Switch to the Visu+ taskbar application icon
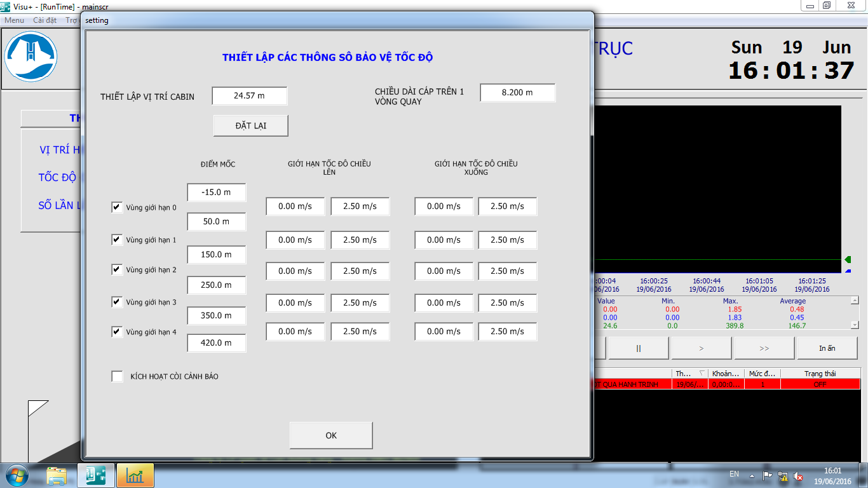This screenshot has height=488, width=868. pos(96,475)
